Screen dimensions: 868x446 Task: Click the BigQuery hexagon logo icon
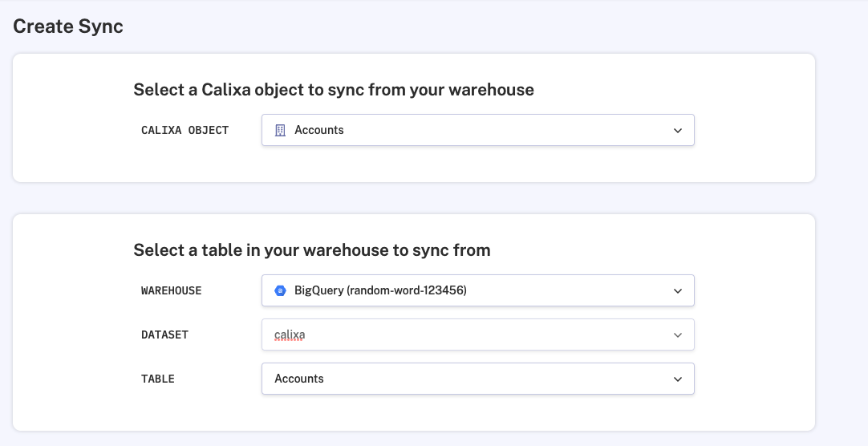tap(280, 290)
